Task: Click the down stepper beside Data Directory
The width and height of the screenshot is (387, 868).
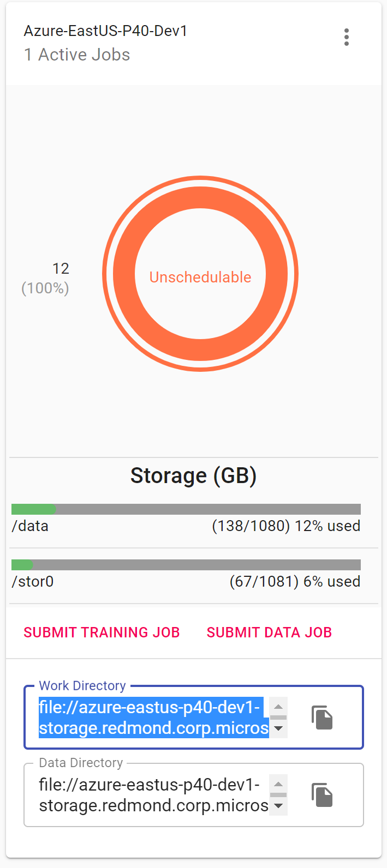Action: (278, 806)
